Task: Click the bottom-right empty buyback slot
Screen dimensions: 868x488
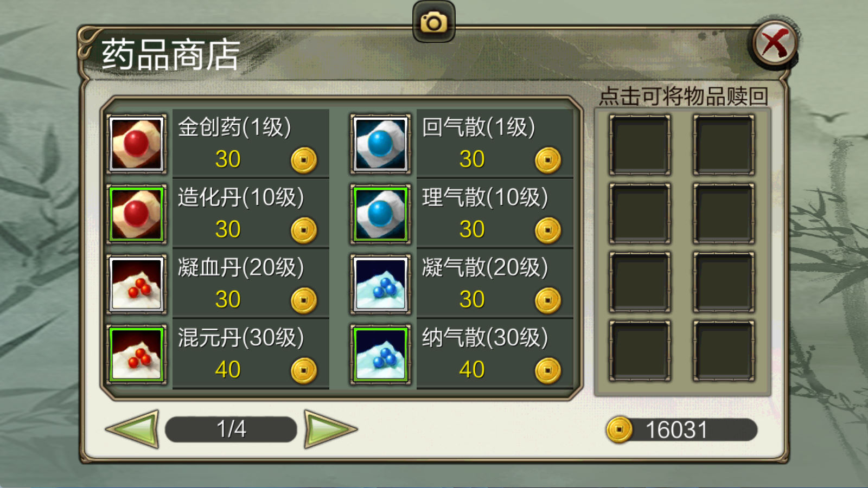Action: coord(724,351)
